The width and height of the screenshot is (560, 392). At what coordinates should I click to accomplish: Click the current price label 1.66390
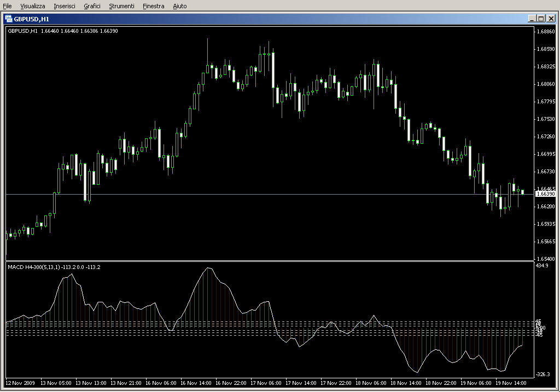[546, 194]
